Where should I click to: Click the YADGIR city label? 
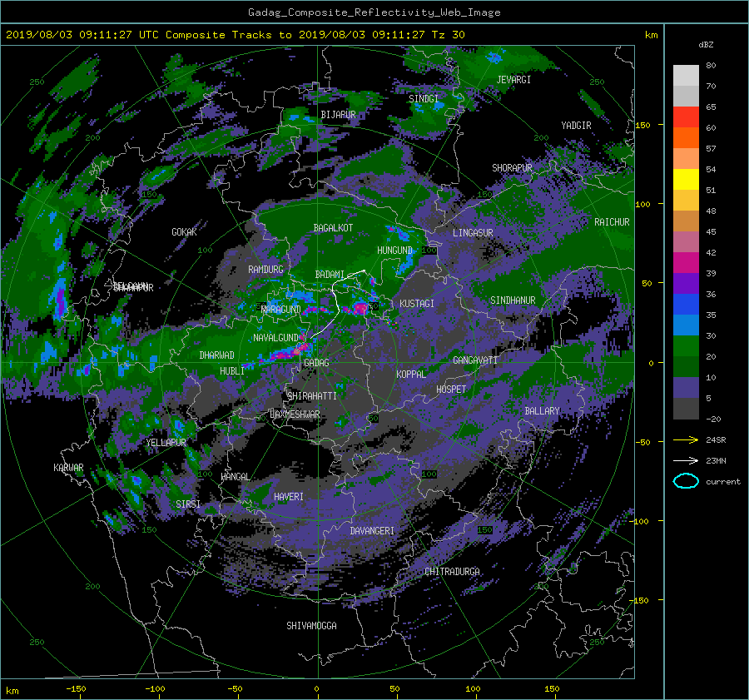[x=576, y=126]
